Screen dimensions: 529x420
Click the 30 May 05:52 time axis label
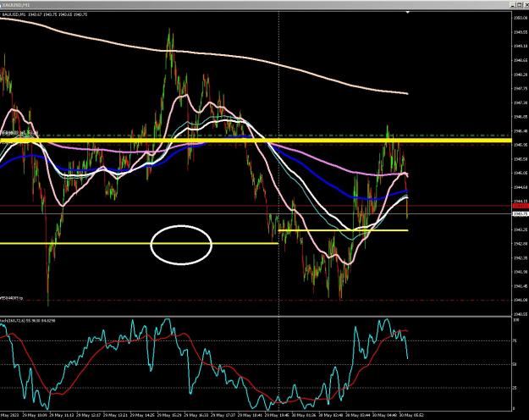coord(411,415)
